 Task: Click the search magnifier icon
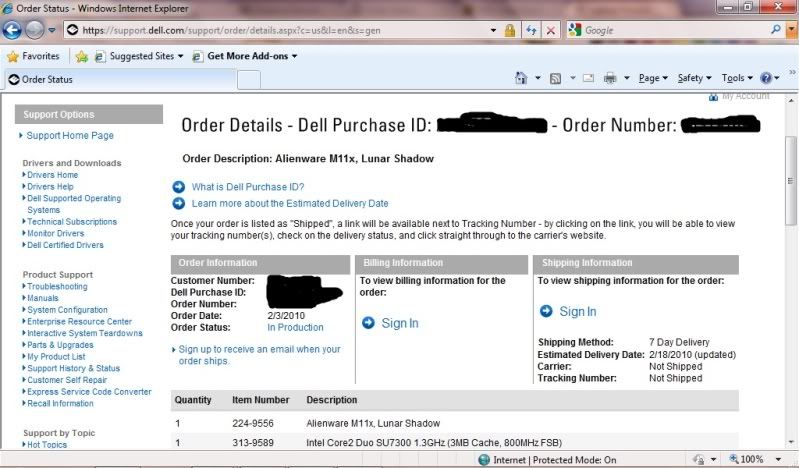point(776,30)
